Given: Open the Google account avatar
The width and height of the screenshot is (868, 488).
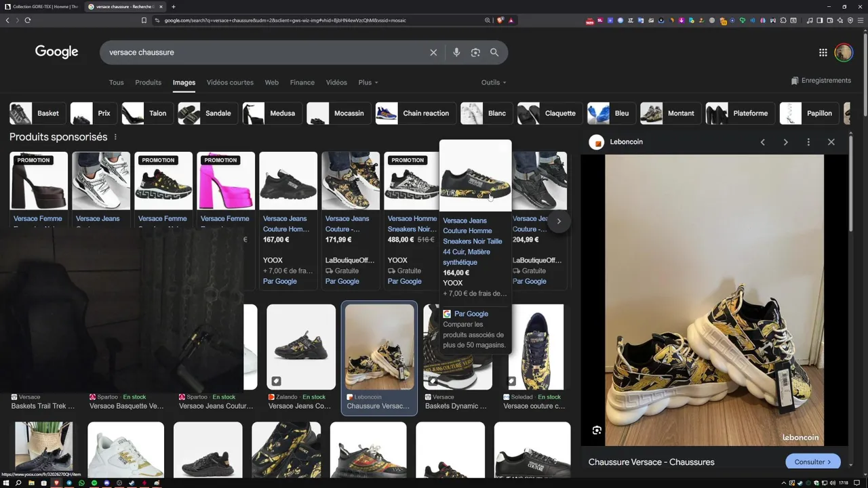Looking at the screenshot, I should [844, 52].
